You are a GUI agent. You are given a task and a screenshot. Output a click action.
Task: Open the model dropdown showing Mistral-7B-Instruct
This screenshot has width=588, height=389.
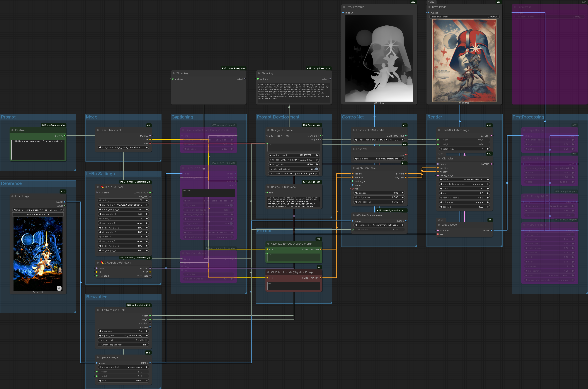click(293, 160)
